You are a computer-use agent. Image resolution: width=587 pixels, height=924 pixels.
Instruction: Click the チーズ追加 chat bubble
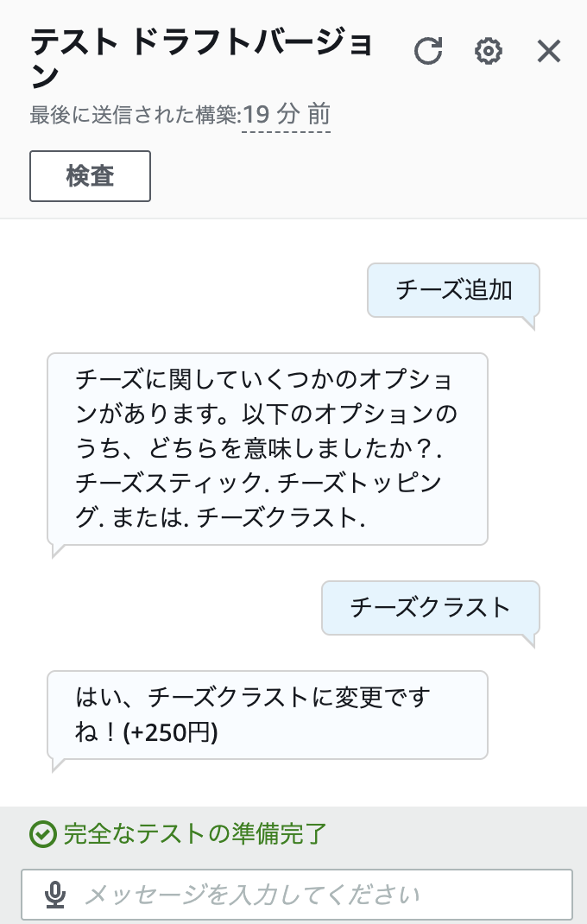pyautogui.click(x=453, y=290)
